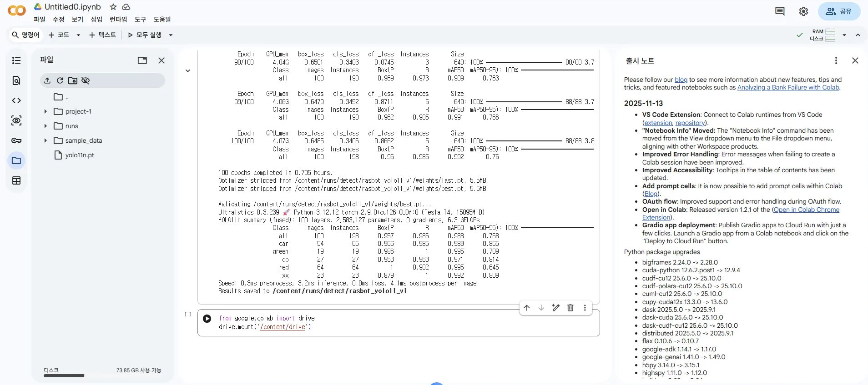Expand the project-1 folder
Screen dimensions: 868x385
45,111
